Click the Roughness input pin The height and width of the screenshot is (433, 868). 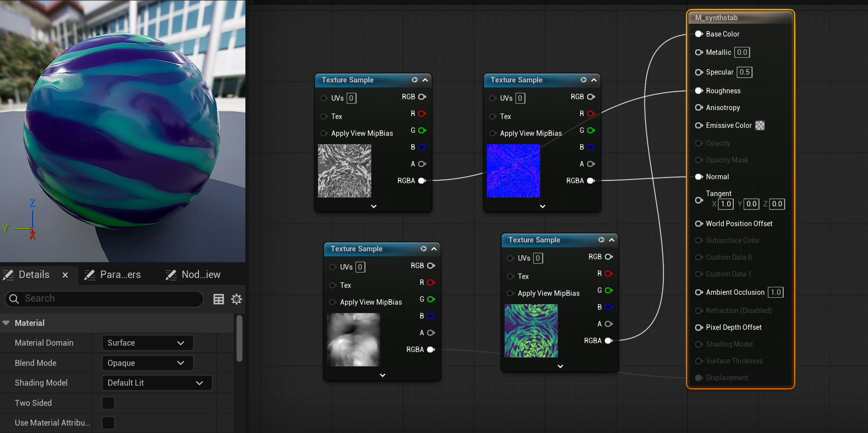(x=699, y=91)
